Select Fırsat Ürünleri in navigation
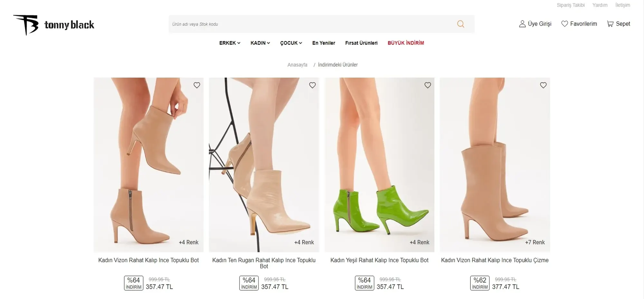Image resolution: width=644 pixels, height=299 pixels. [x=361, y=43]
